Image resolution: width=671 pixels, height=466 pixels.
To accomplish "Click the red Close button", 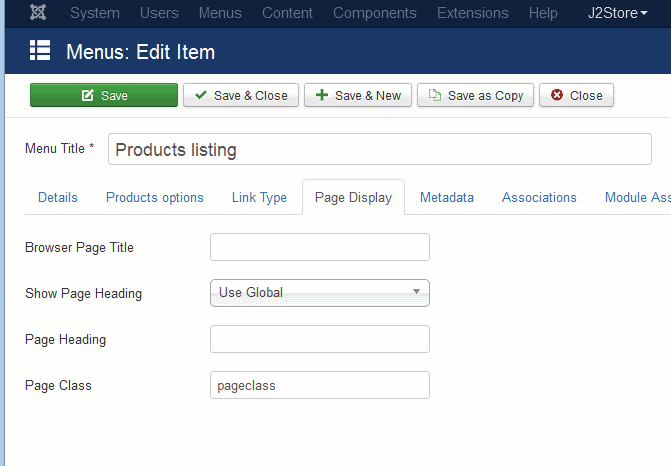I will click(x=576, y=95).
